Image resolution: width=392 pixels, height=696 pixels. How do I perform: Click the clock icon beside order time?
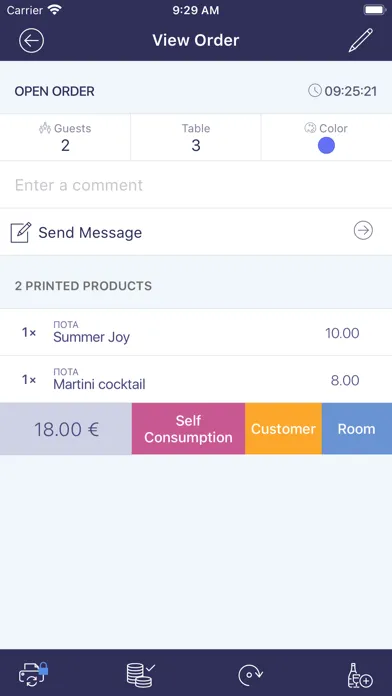315,91
